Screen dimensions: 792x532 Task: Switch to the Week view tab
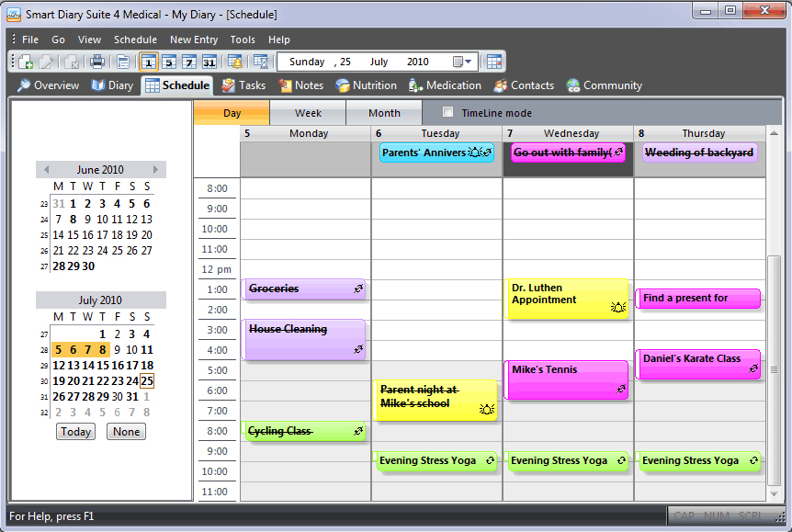[x=308, y=113]
